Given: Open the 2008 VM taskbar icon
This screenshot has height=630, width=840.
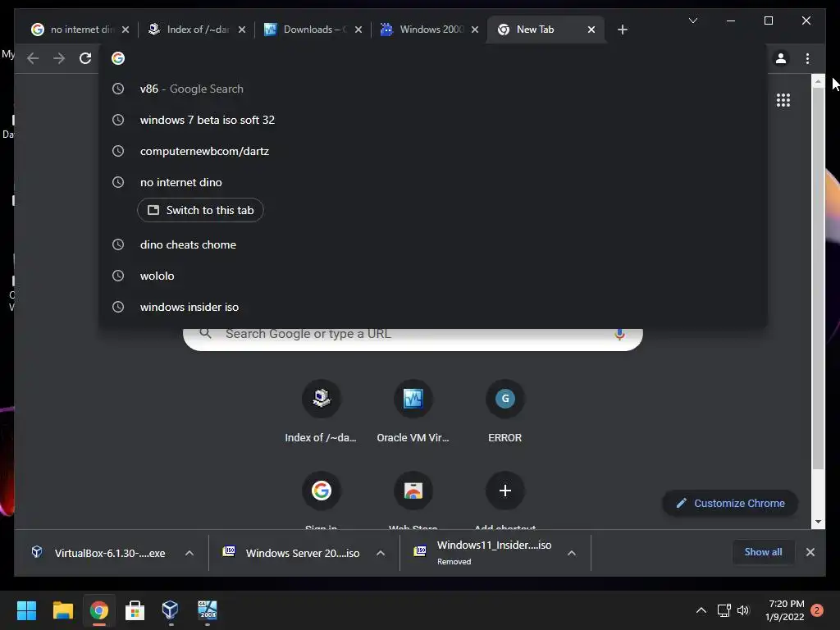Looking at the screenshot, I should pos(208,610).
